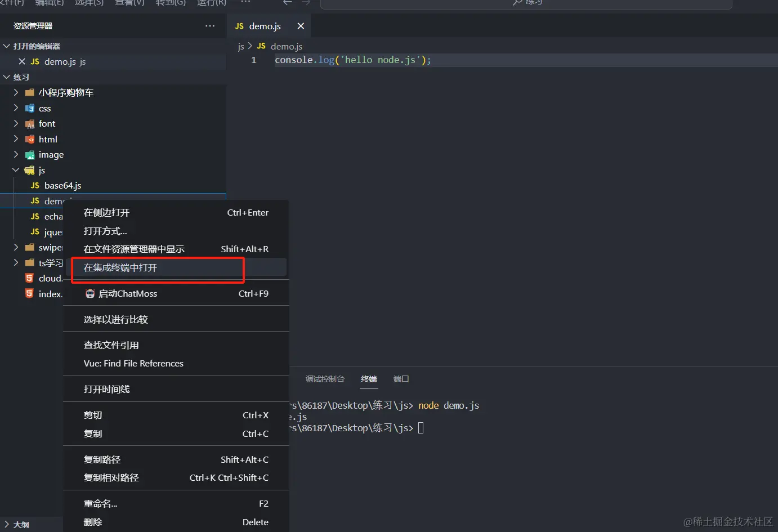
Task: Choose 在侧边打开 from the context menu
Action: [x=176, y=213]
